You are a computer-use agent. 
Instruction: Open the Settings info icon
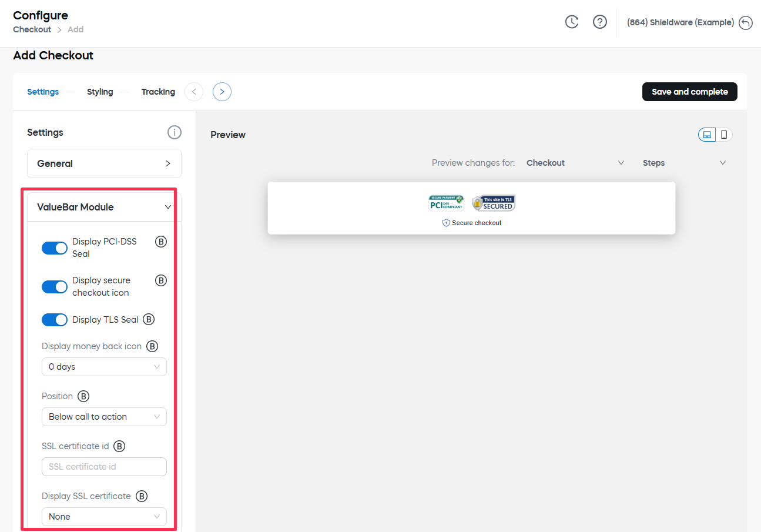click(x=175, y=132)
